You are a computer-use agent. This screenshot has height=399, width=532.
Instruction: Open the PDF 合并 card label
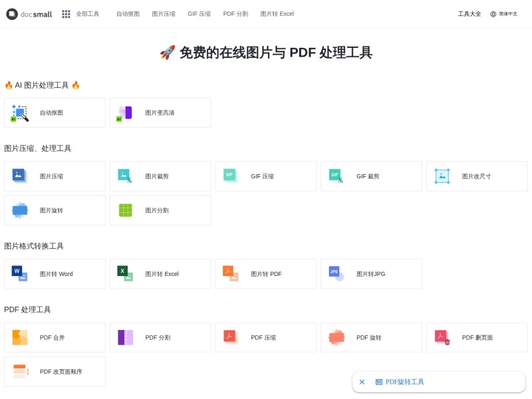[x=53, y=338]
